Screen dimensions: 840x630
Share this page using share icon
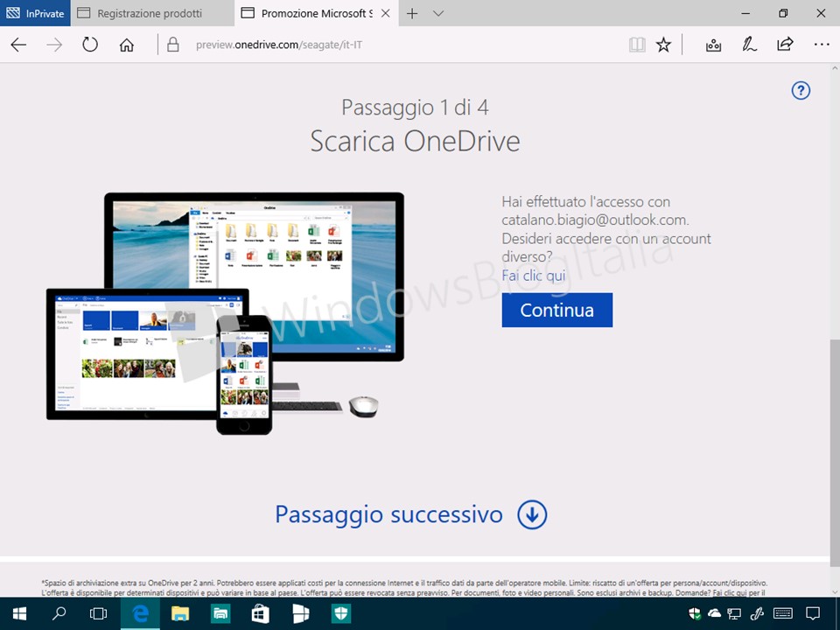[785, 44]
